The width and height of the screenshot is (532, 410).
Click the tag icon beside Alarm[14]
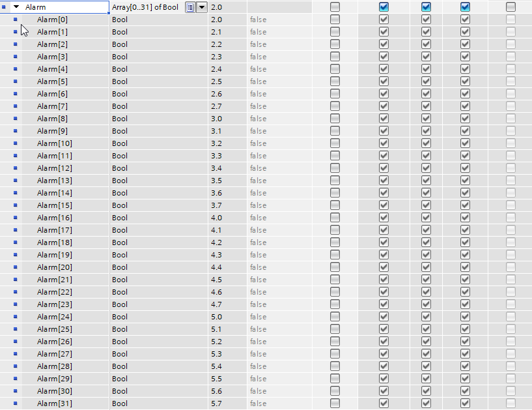click(x=15, y=192)
